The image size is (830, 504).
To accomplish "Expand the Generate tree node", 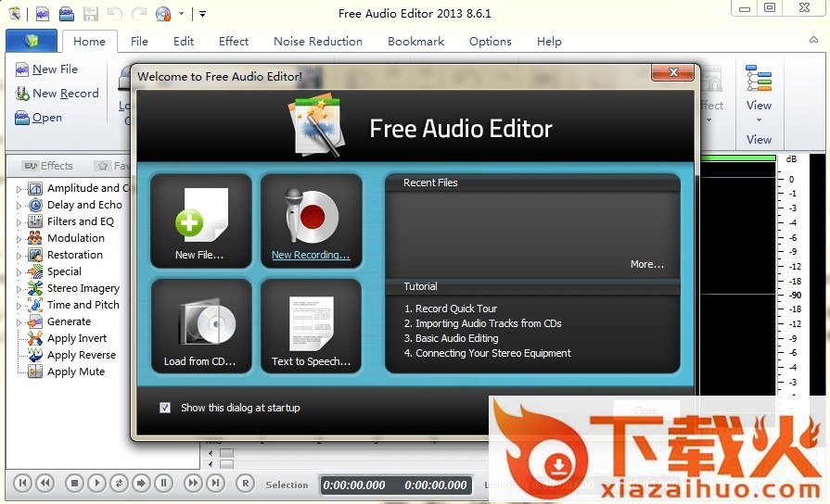I will point(19,322).
